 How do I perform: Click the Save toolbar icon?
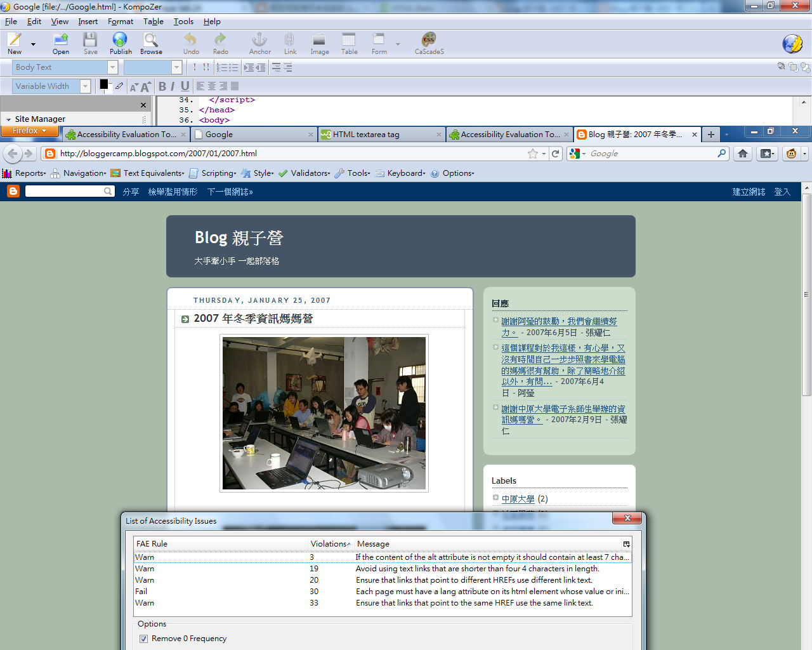[x=91, y=43]
